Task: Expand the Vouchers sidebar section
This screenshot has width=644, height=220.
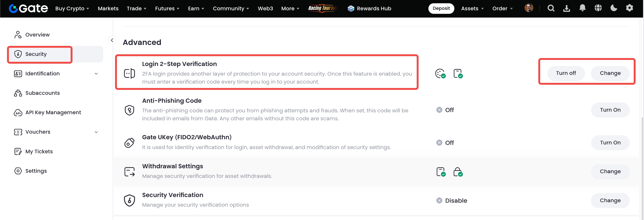Action: (96, 132)
